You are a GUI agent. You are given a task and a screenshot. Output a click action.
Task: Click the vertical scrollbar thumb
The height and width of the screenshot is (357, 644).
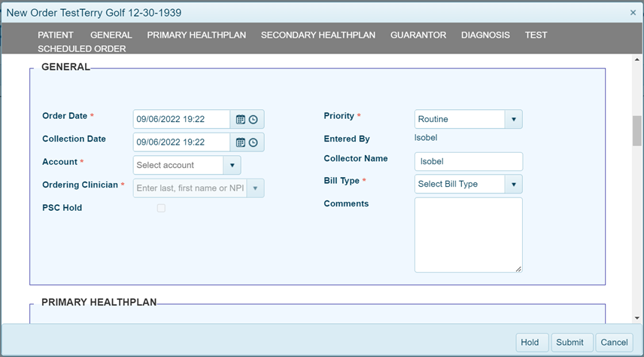[636, 130]
